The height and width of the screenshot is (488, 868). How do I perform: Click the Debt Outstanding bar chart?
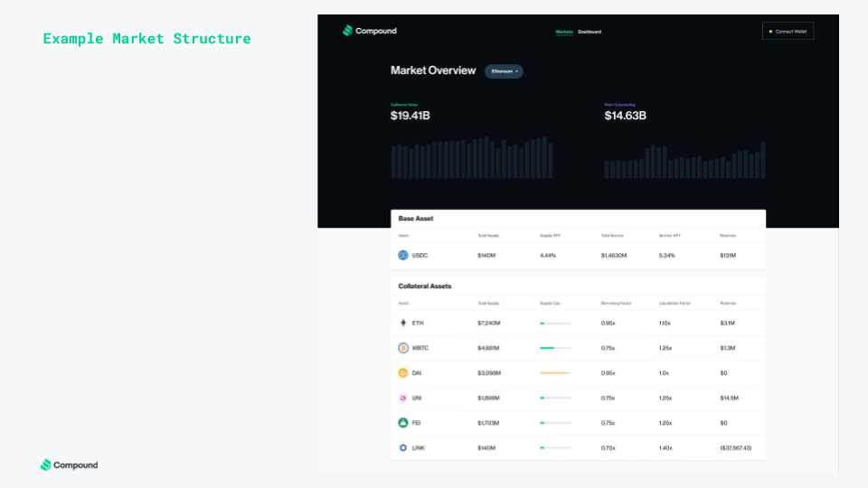(x=684, y=160)
